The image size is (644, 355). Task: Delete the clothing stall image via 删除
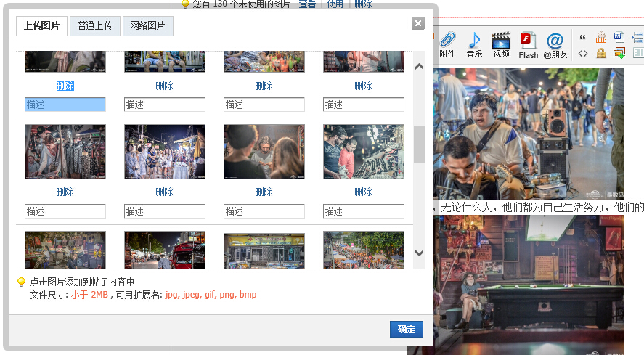[x=65, y=192]
